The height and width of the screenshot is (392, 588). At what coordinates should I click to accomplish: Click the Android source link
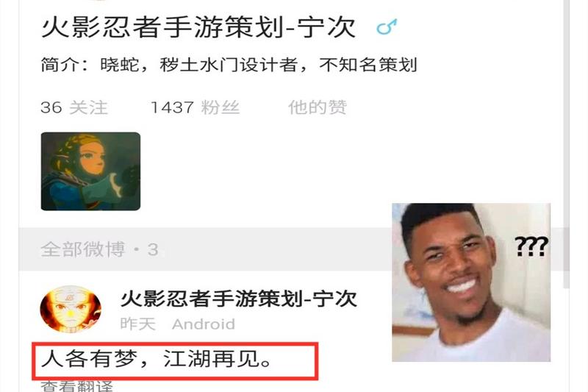204,324
